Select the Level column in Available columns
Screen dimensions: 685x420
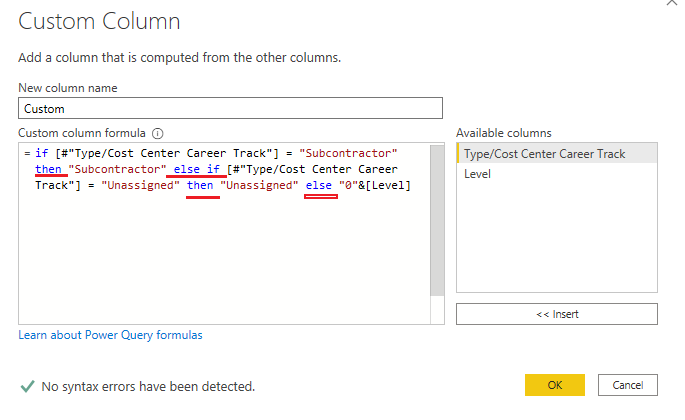pos(557,174)
